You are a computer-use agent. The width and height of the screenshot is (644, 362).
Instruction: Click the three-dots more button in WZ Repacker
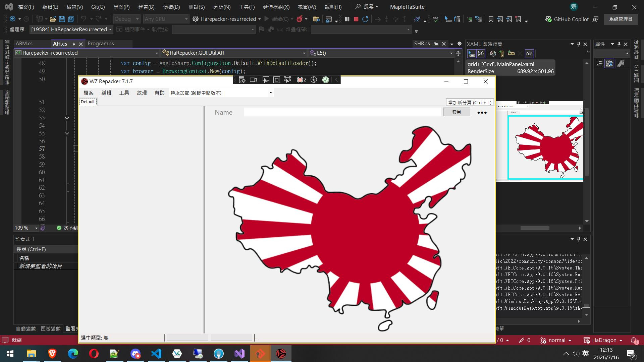pos(482,113)
